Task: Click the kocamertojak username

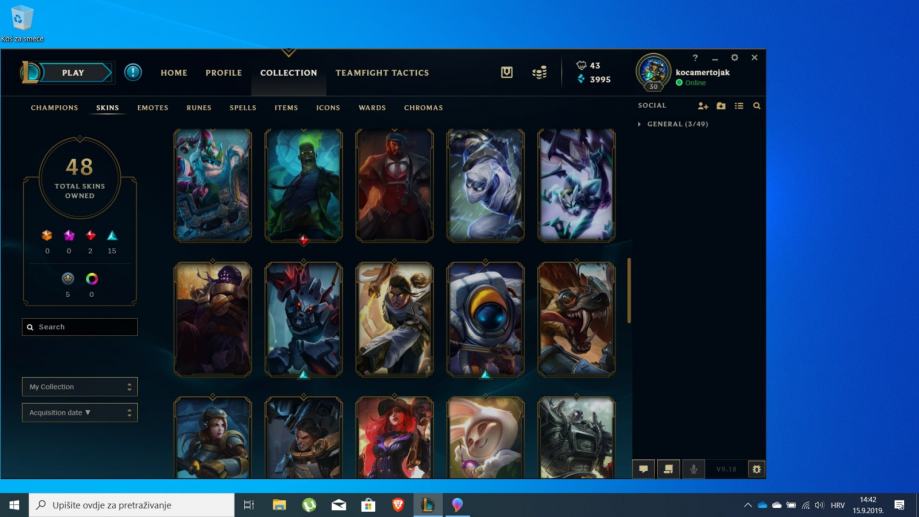Action: click(702, 73)
